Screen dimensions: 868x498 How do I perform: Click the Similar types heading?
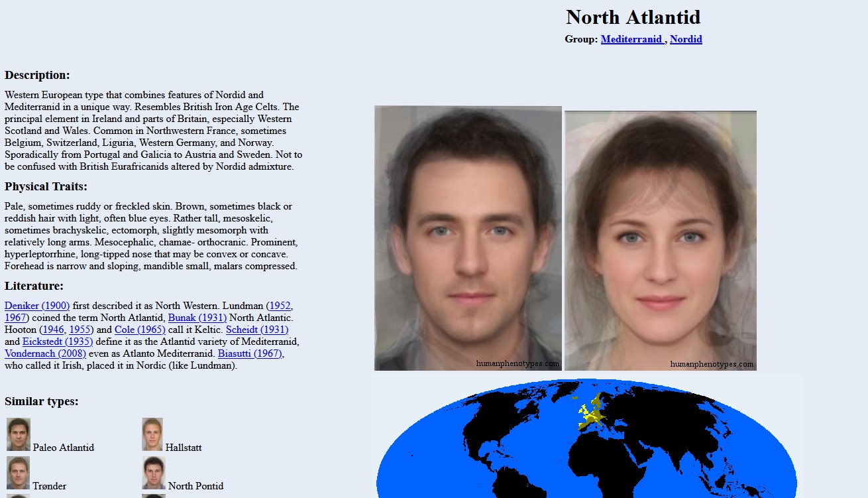[41, 401]
